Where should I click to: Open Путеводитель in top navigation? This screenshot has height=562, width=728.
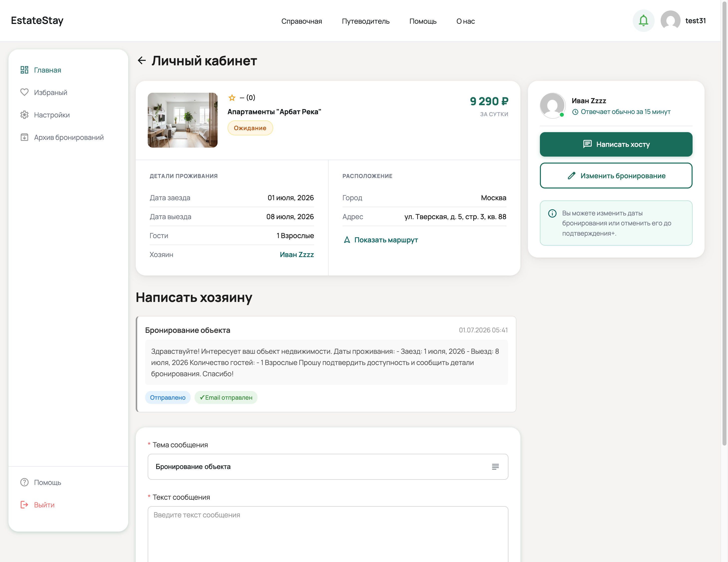pos(366,21)
